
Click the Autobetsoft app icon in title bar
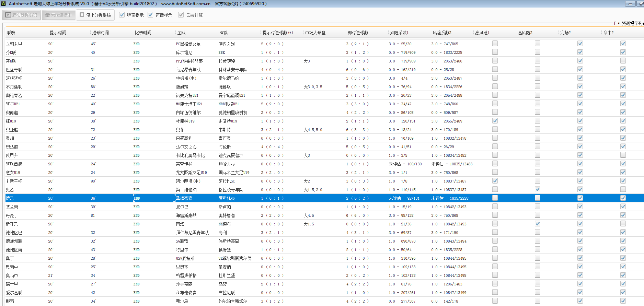3,3
